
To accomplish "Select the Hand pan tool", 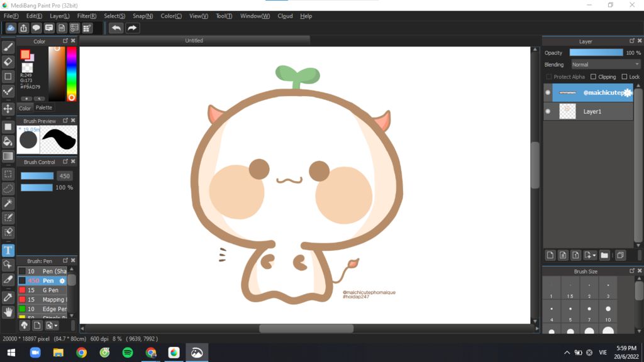I will (x=8, y=312).
